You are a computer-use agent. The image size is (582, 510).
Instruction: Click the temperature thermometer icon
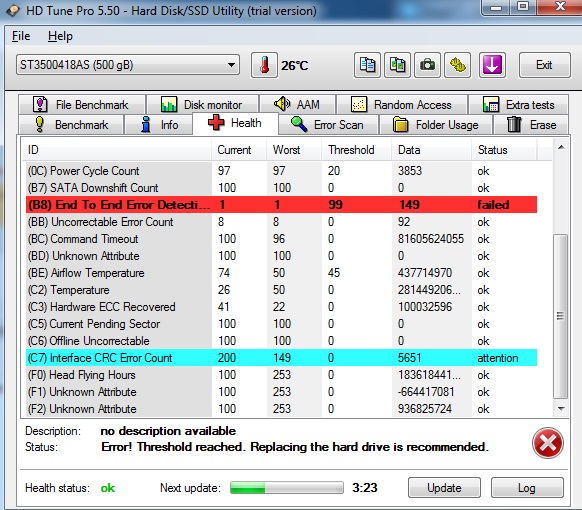tap(264, 65)
